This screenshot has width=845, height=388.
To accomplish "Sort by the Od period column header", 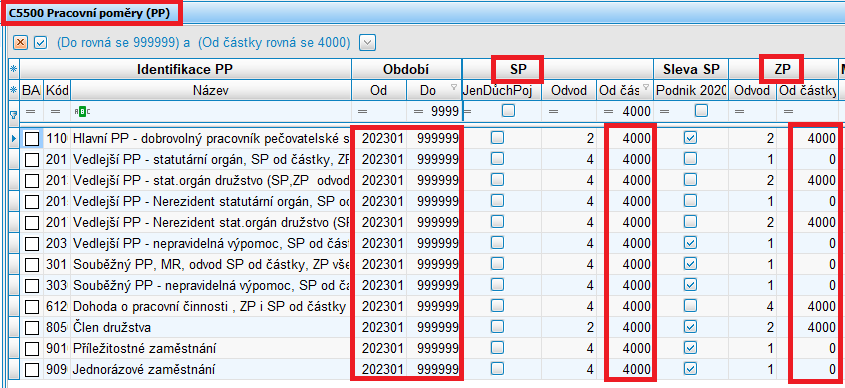I will coord(378,91).
